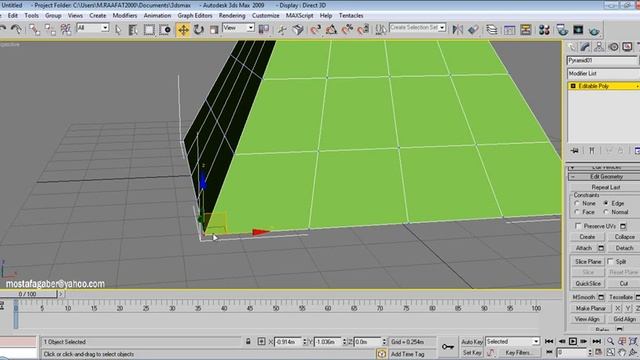Viewport: 640px width, 360px height.
Task: Select the Normal constraint radio button
Action: (x=606, y=212)
